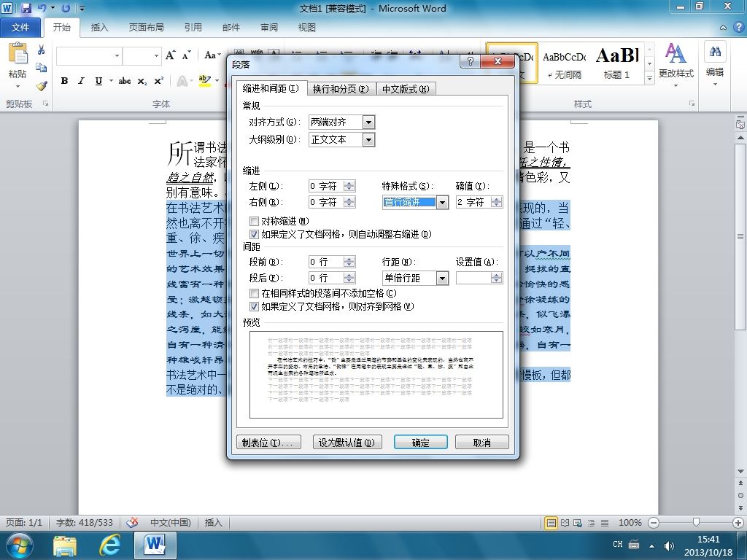The width and height of the screenshot is (747, 560).
Task: Click the text highlight color pen icon
Action: pos(204,81)
